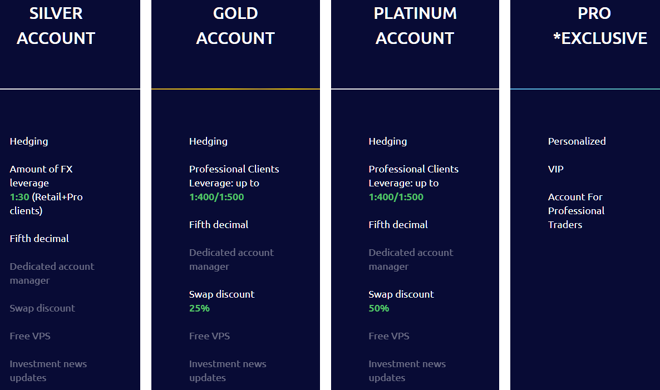This screenshot has height=390, width=660.
Task: Click Hedging in the Gold column
Action: point(208,141)
